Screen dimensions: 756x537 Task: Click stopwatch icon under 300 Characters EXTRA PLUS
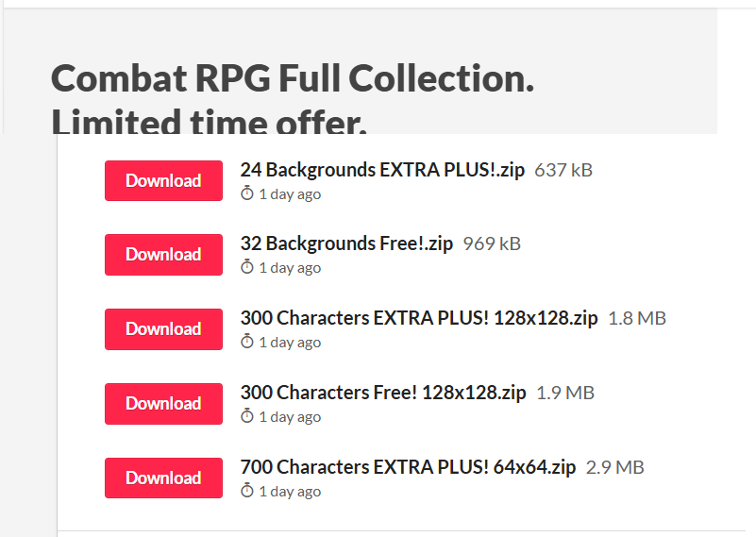[247, 342]
